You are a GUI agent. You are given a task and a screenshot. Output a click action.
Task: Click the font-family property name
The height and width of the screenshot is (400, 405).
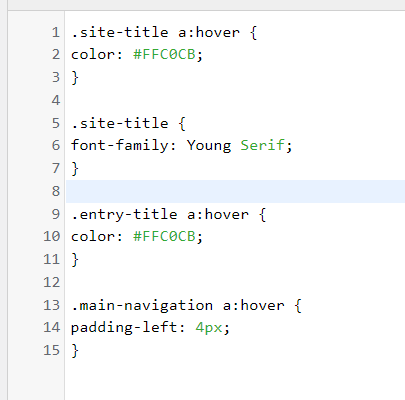tap(120, 145)
